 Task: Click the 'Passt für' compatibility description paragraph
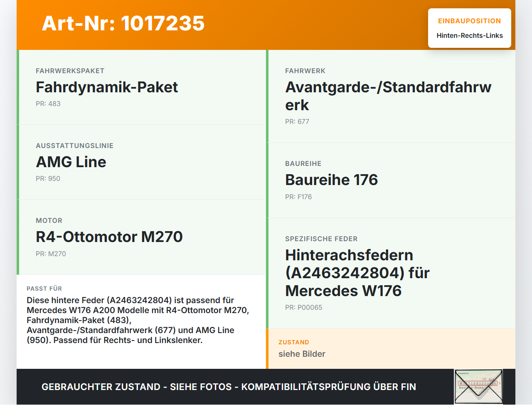point(138,320)
